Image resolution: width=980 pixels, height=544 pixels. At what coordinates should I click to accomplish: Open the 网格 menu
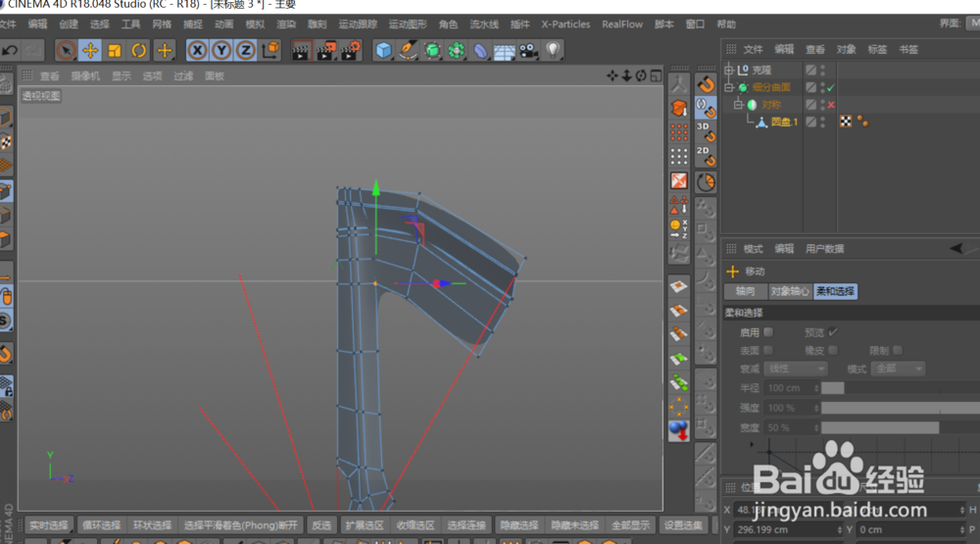(162, 25)
